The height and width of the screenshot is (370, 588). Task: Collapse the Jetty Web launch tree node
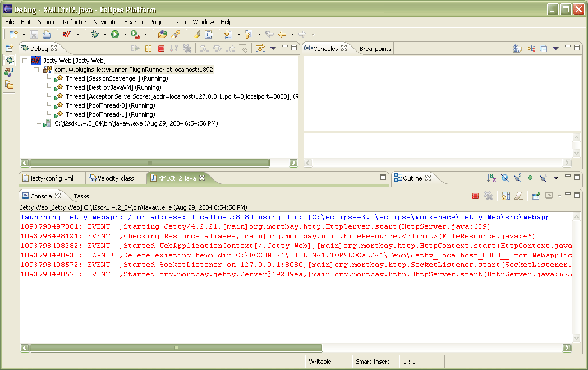click(x=25, y=61)
